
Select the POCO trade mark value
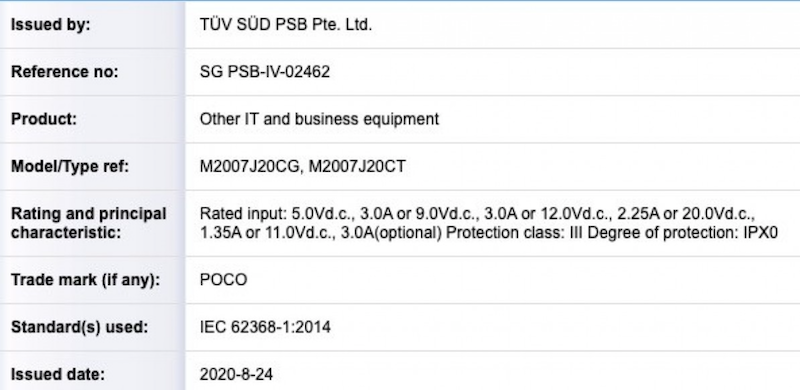223,280
